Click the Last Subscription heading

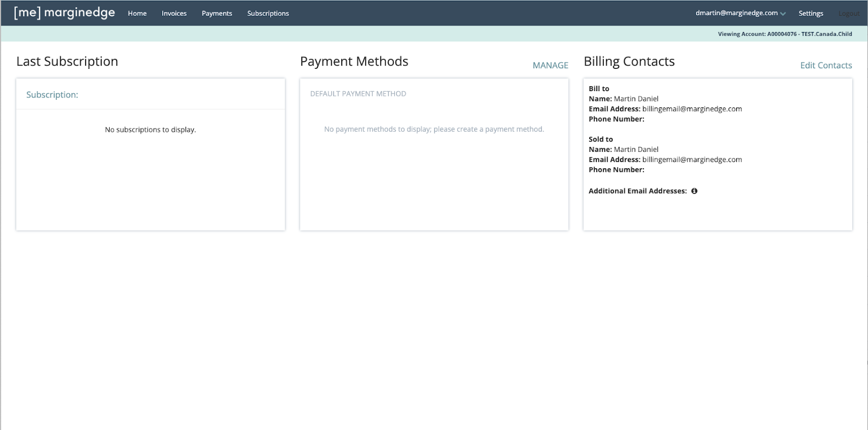pyautogui.click(x=67, y=61)
